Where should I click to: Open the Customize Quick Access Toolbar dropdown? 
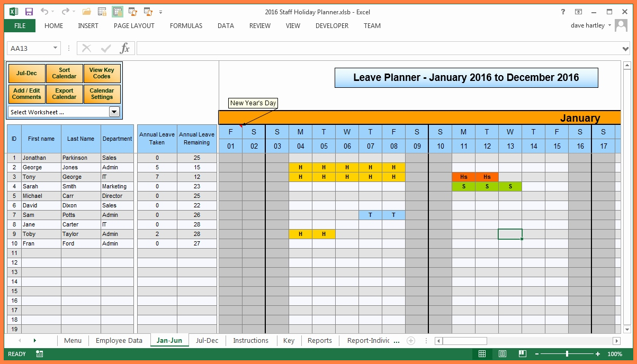(x=161, y=12)
